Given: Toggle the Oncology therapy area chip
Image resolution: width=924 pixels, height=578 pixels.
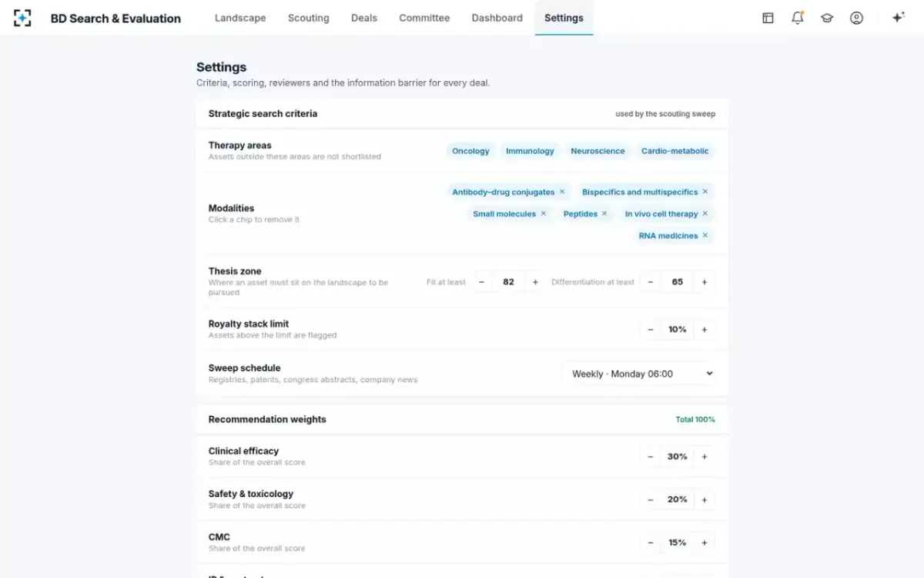Looking at the screenshot, I should (470, 151).
